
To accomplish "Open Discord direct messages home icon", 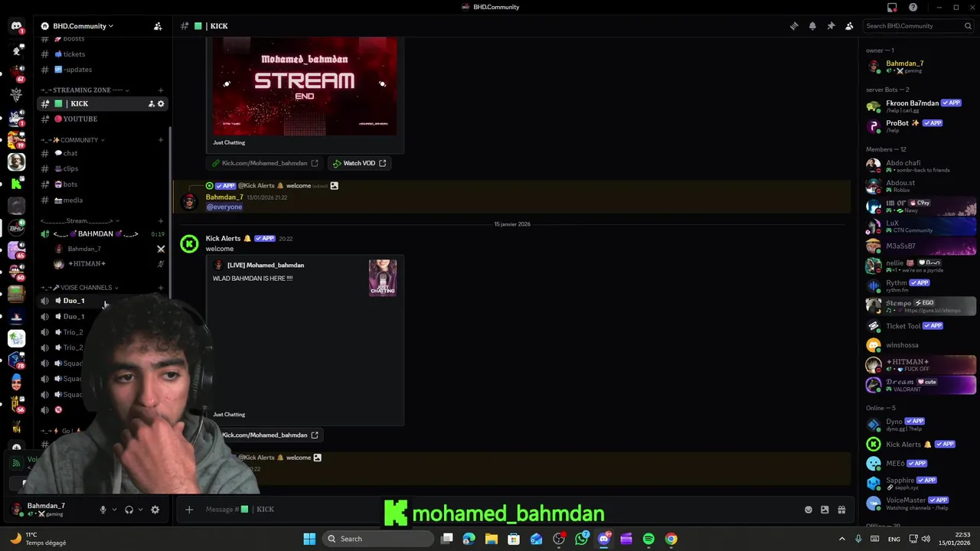I will click(x=16, y=26).
